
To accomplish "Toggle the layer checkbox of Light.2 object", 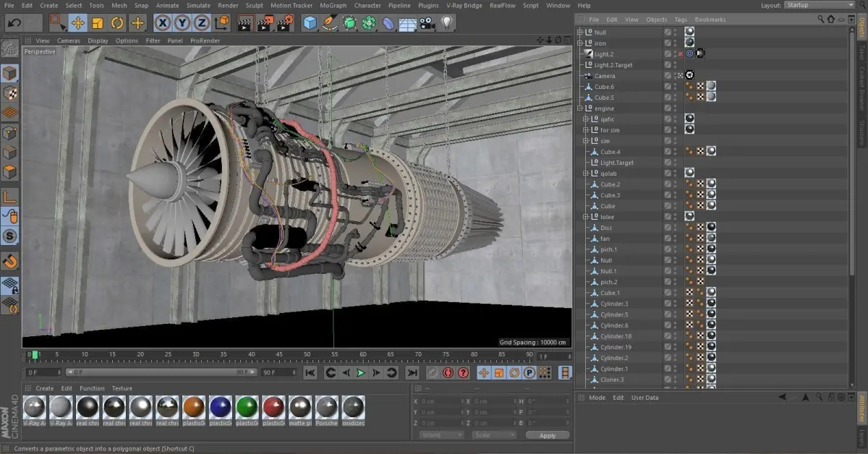I will tap(668, 54).
